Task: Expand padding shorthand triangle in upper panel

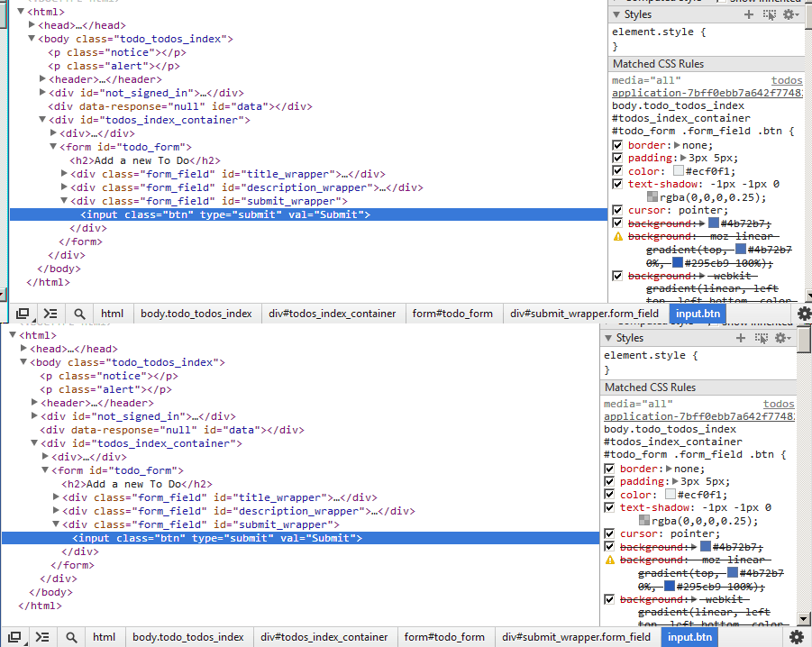Action: click(x=683, y=158)
